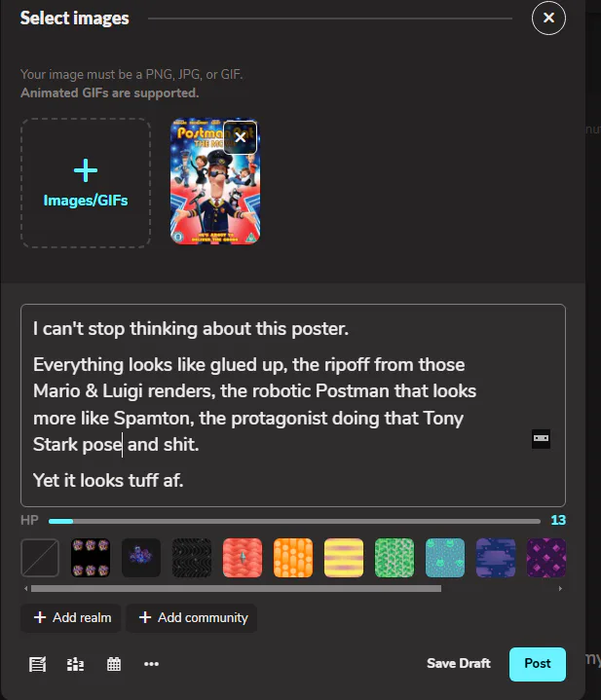
Task: Select the no-background slash swatch
Action: click(x=40, y=558)
